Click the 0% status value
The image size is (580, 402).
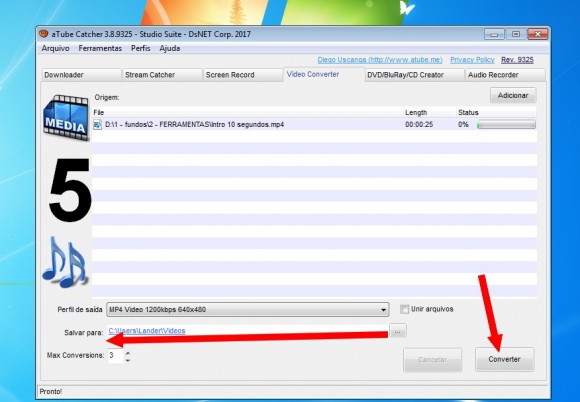click(463, 125)
